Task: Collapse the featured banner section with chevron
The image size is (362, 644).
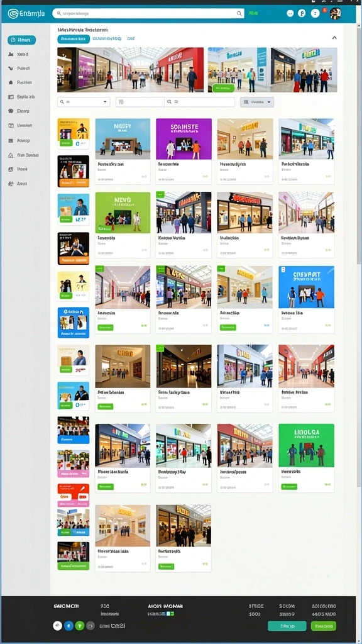Action: [x=334, y=38]
